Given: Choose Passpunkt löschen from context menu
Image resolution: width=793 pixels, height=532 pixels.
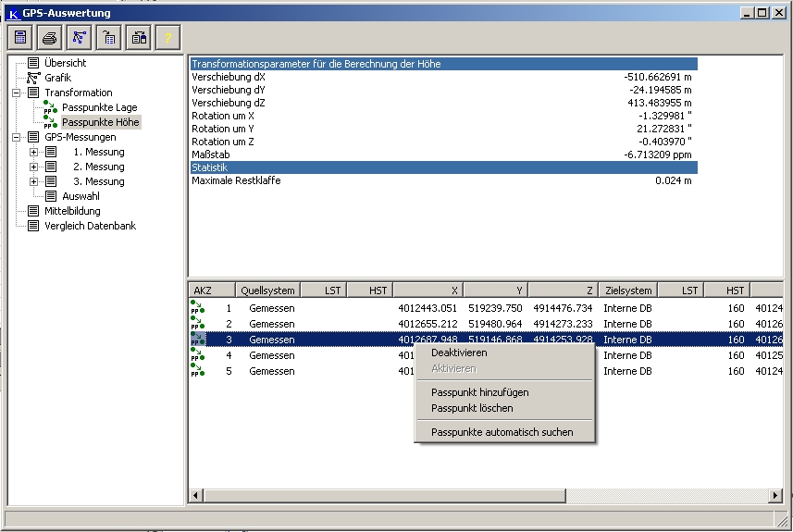Looking at the screenshot, I should pyautogui.click(x=471, y=408).
